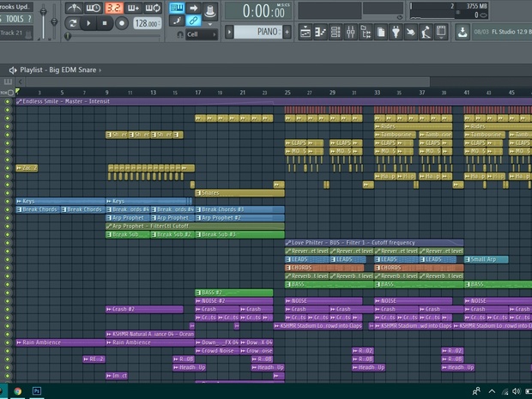Image resolution: width=532 pixels, height=399 pixels.
Task: Click the download content library icon
Action: coord(462,33)
